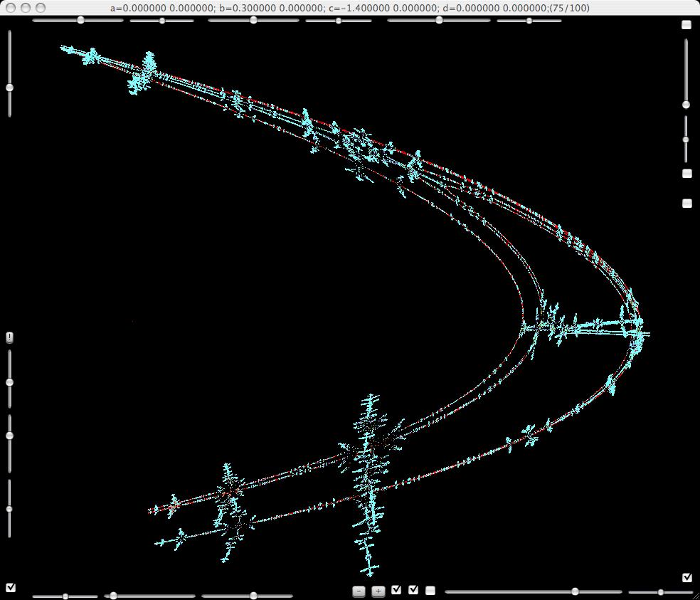Click the second, smaller top-row slider knob
Image resolution: width=700 pixels, height=600 pixels.
(x=162, y=21)
